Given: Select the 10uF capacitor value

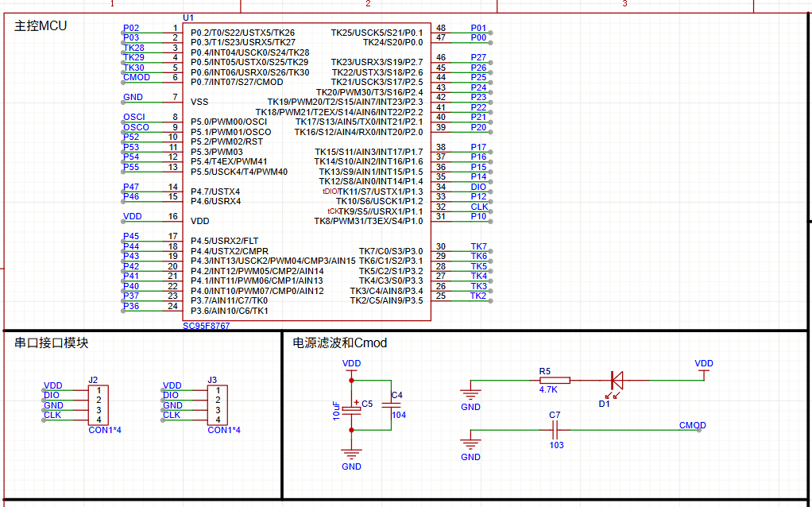Looking at the screenshot, I should [x=336, y=409].
